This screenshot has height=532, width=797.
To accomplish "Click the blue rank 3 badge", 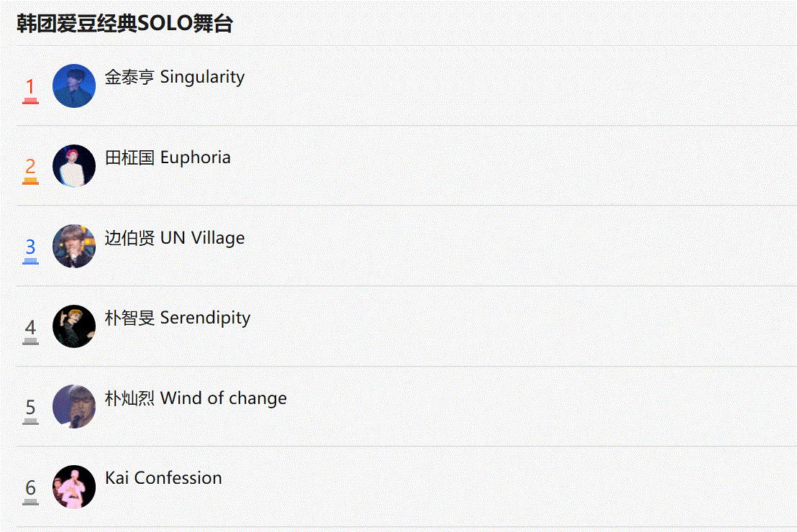I will (x=30, y=251).
